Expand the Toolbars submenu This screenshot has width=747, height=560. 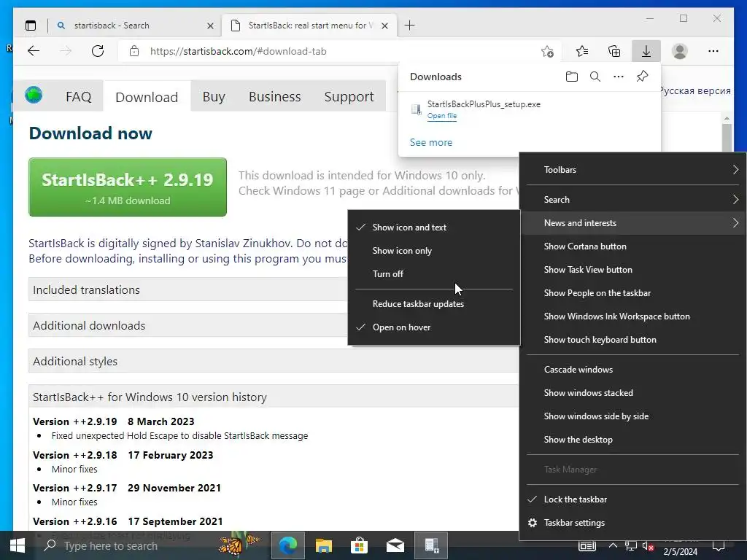[632, 170]
